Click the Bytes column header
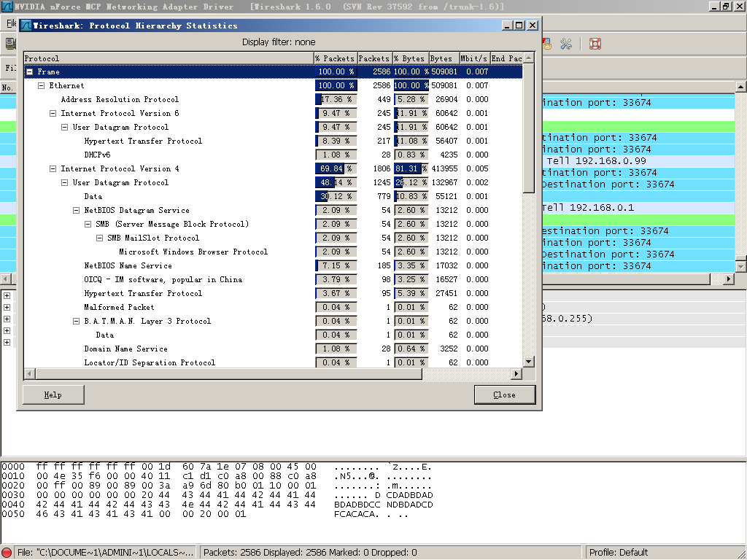Image resolution: width=747 pixels, height=560 pixels. pos(441,58)
